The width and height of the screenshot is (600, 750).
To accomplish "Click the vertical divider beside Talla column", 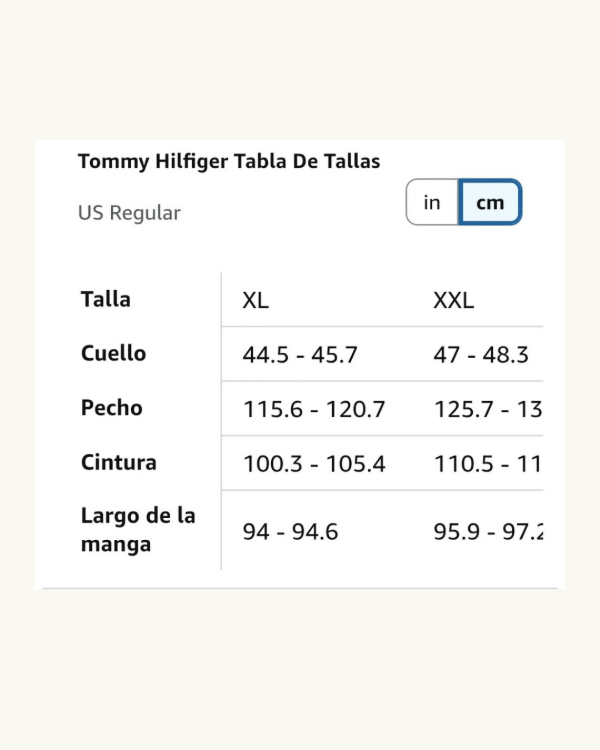I will click(221, 420).
